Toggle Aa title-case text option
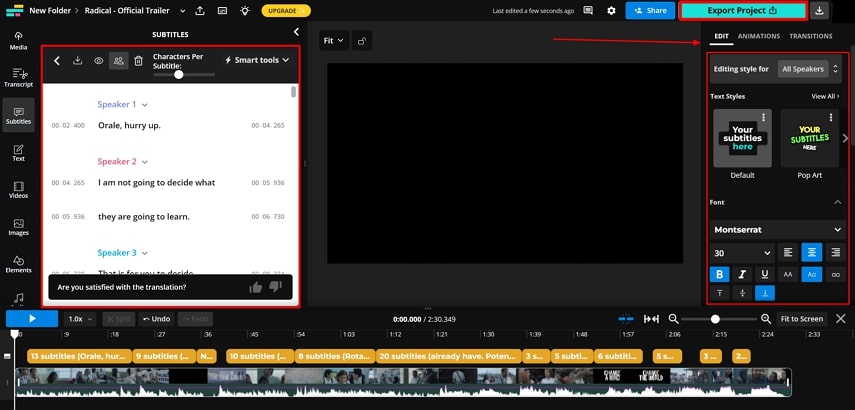855x410 pixels. 812,275
